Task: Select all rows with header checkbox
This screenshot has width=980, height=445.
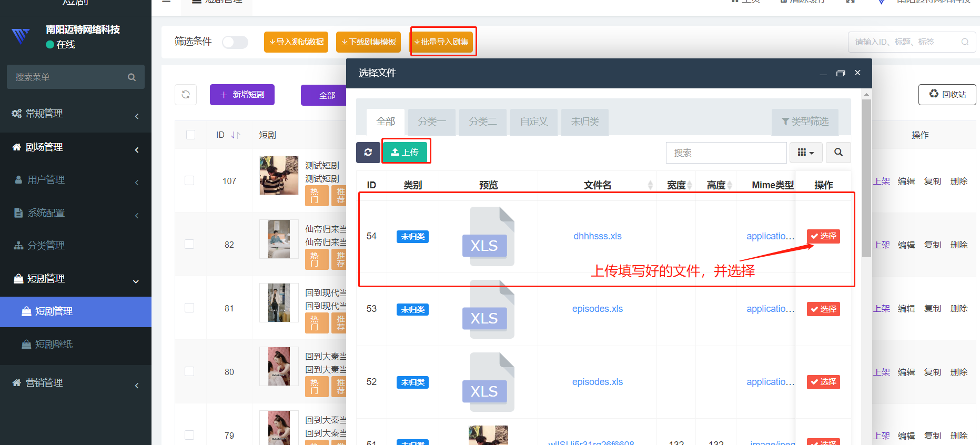Action: 190,135
